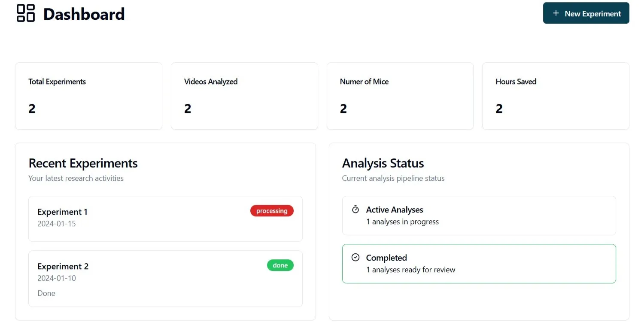The height and width of the screenshot is (322, 644).
Task: Click the Recent Experiments heading
Action: point(83,164)
